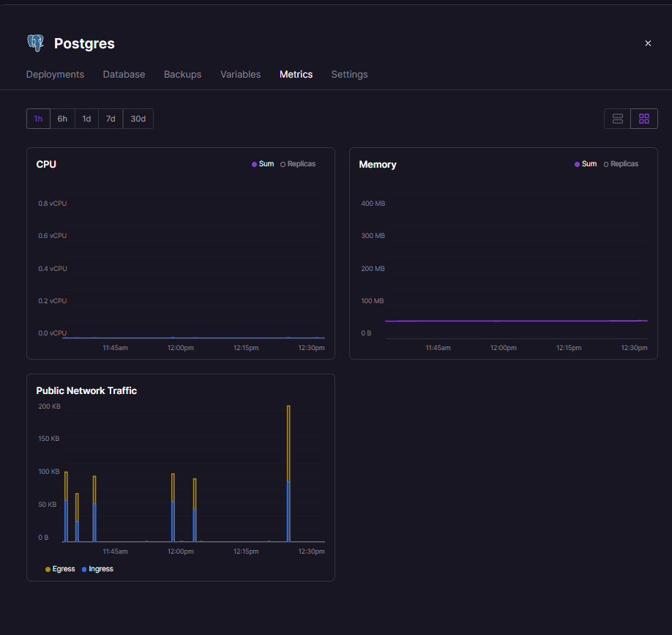Click the Postgres elephant logo icon
672x635 pixels.
36,43
